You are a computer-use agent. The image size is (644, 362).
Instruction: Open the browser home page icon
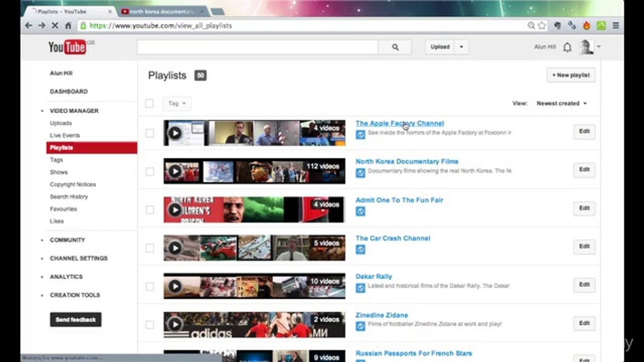click(68, 26)
